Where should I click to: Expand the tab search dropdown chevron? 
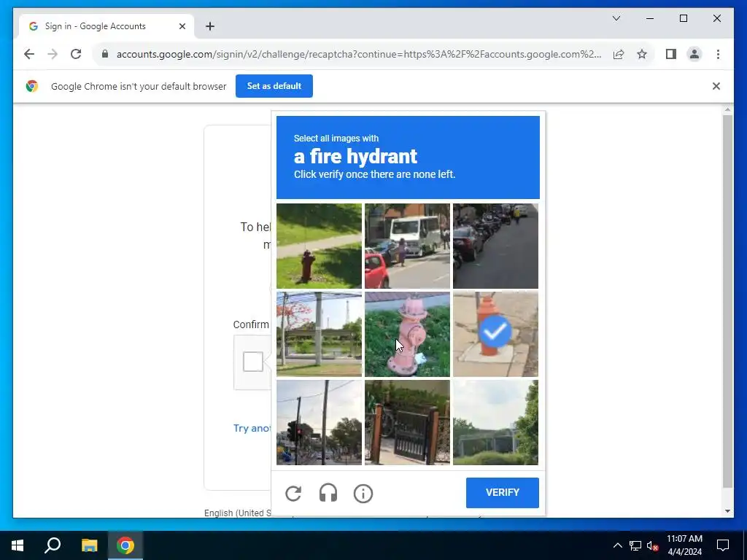tap(616, 18)
